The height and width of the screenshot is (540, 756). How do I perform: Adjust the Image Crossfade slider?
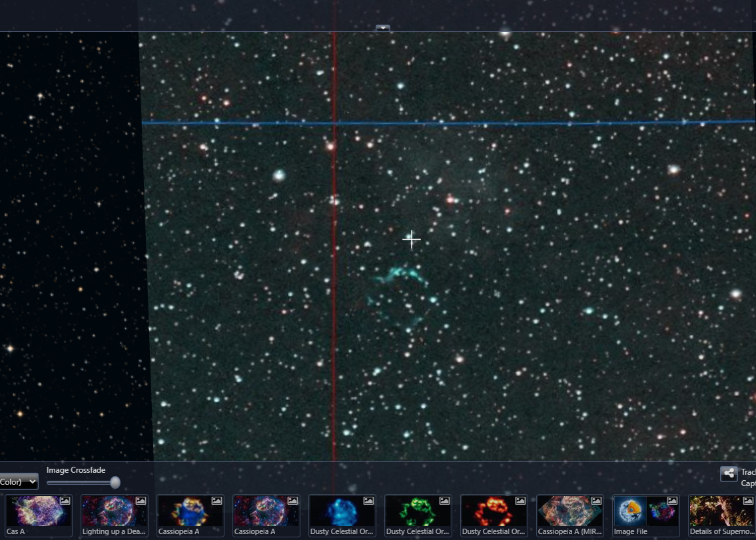(x=83, y=482)
